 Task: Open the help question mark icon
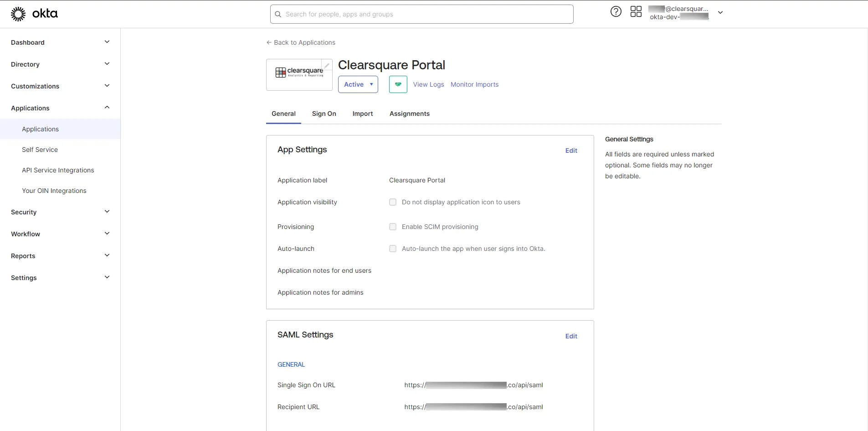pos(616,12)
